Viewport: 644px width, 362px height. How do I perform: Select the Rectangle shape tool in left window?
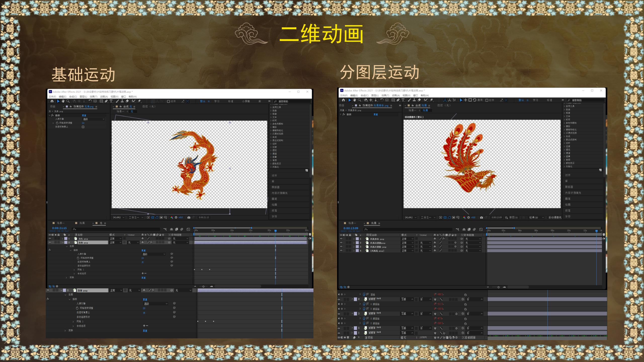[101, 101]
